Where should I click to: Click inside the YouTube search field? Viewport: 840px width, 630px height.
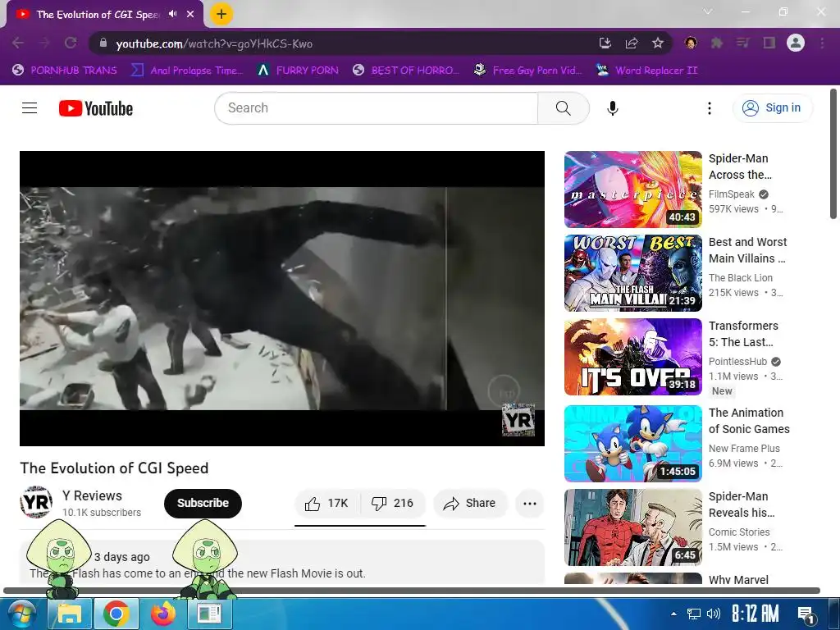point(376,108)
